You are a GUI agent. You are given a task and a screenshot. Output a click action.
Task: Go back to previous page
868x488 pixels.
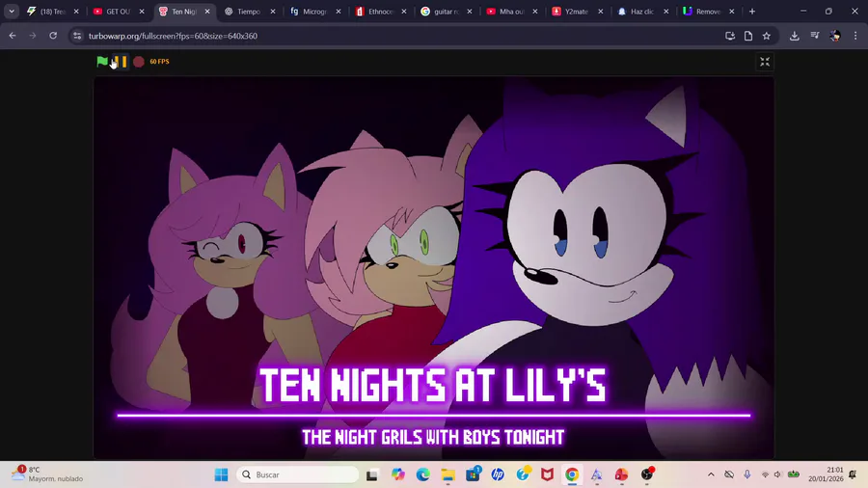[x=13, y=36]
